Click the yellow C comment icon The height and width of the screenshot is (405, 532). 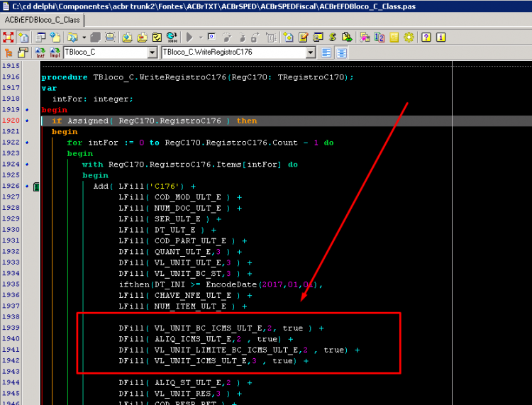[x=394, y=38]
